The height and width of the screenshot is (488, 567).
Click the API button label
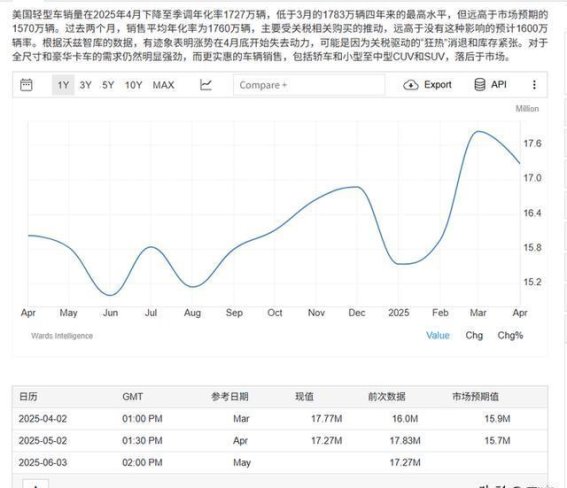[499, 84]
